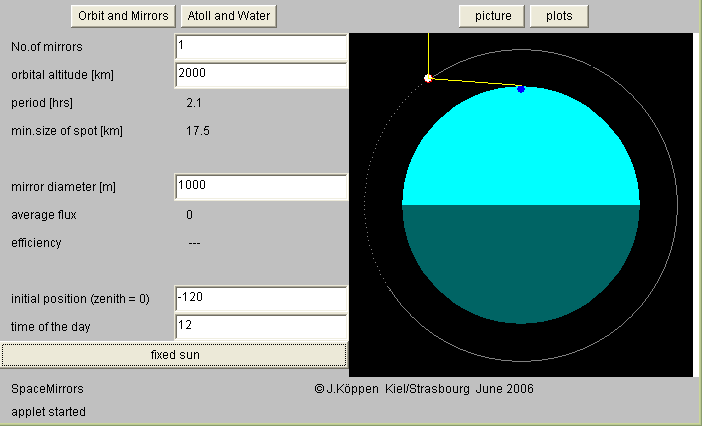Click the applet started status message
Viewport: 702px width, 426px height.
(x=48, y=411)
